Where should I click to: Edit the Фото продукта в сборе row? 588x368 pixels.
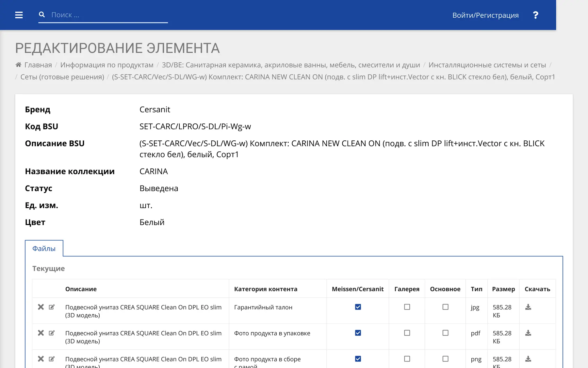tap(52, 359)
